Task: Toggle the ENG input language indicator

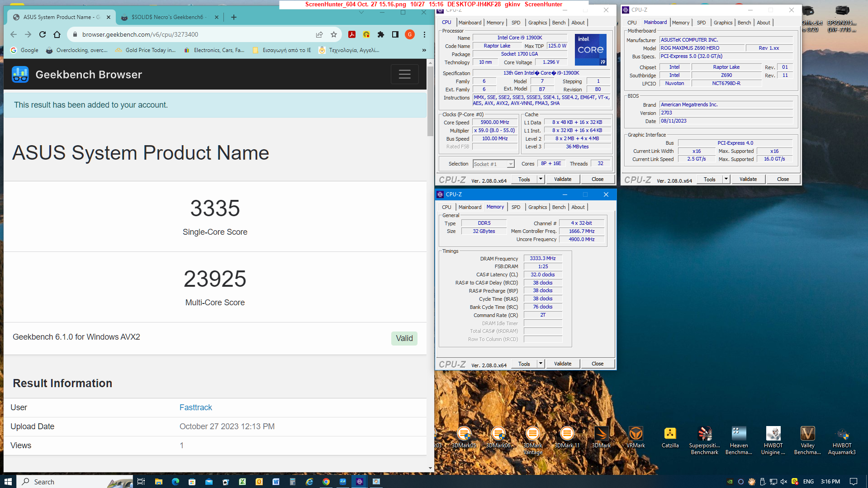Action: (808, 481)
